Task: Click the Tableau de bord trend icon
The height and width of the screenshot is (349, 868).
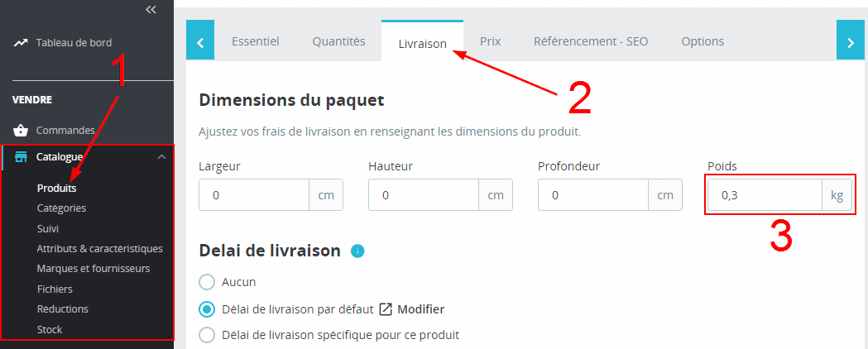Action: tap(21, 42)
